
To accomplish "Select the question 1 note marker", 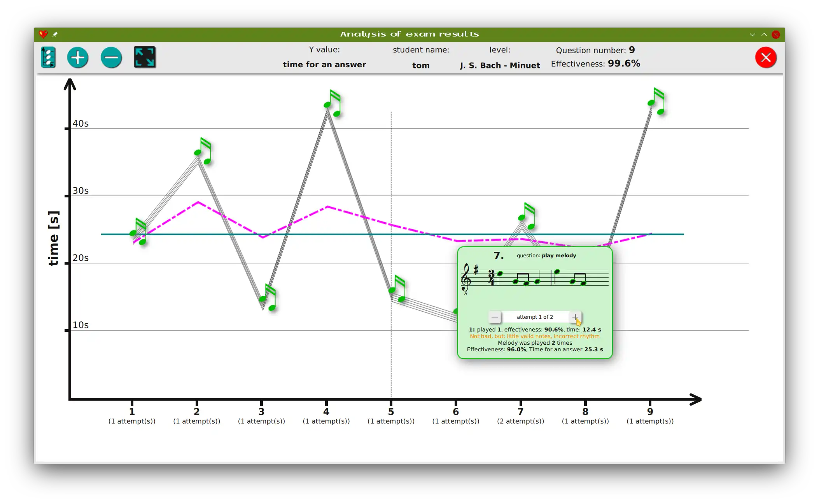I will click(138, 232).
